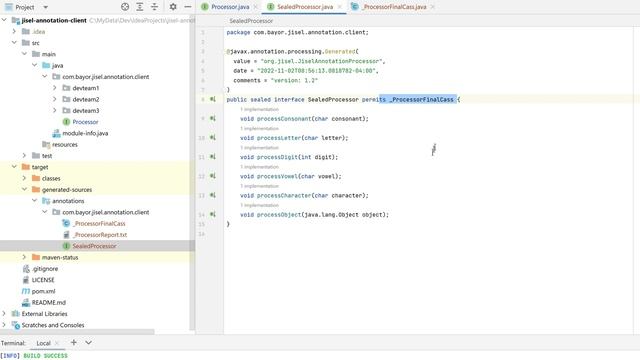The image size is (640, 360).
Task: Click gutter implementation icon for processCharacter
Action: pos(213,195)
